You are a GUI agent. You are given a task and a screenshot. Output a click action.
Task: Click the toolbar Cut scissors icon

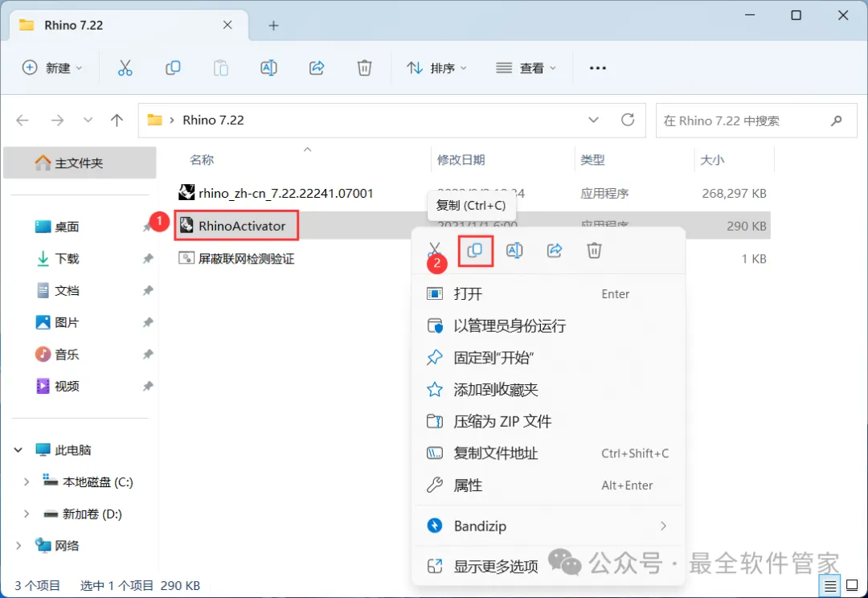click(125, 68)
